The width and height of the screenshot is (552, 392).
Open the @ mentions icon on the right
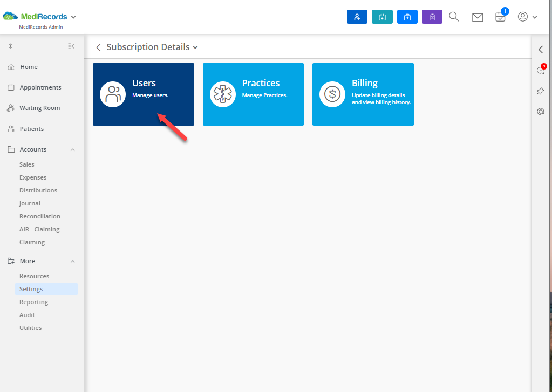click(540, 112)
